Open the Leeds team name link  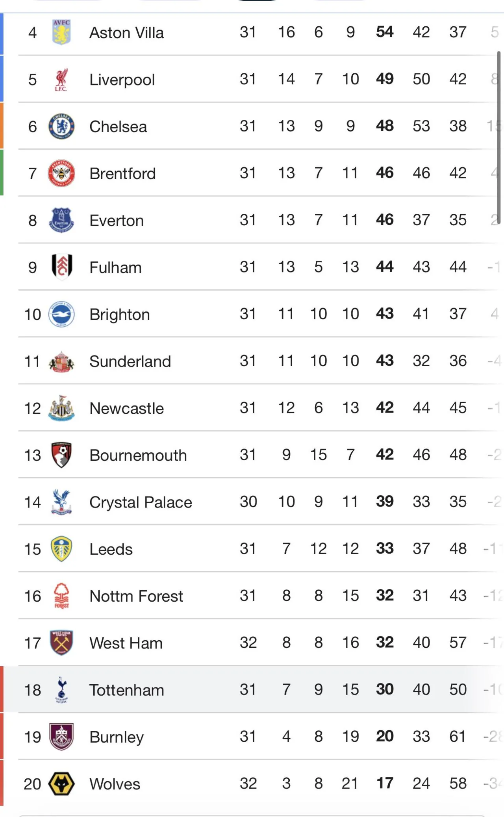point(111,549)
